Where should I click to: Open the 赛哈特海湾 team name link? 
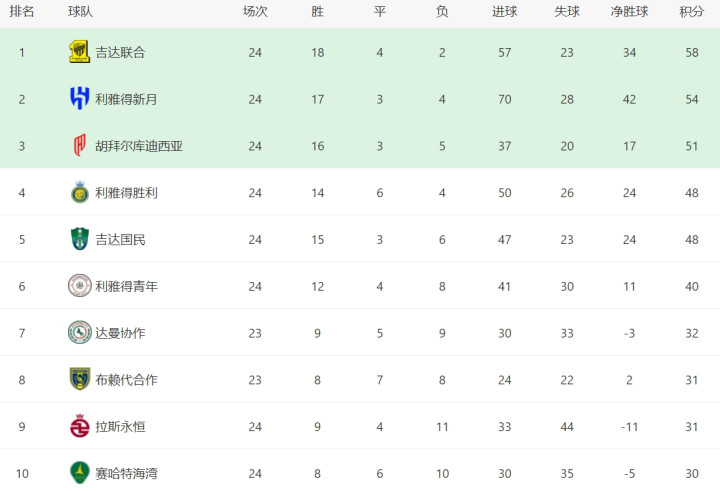pyautogui.click(x=126, y=473)
